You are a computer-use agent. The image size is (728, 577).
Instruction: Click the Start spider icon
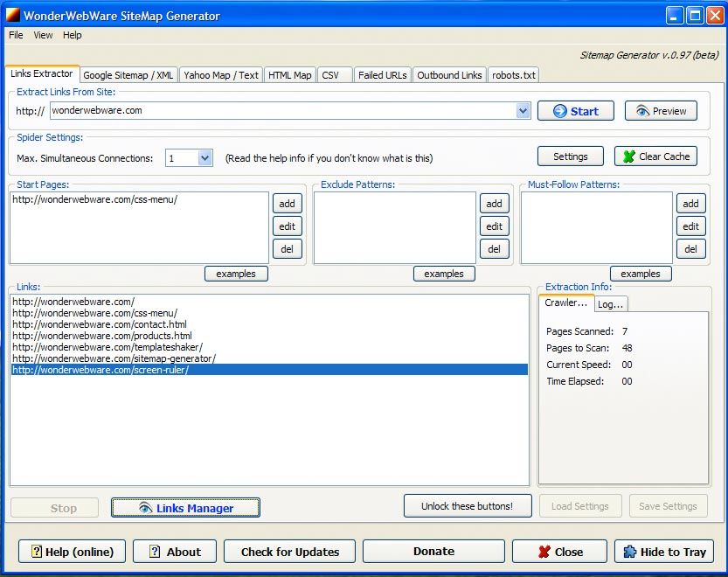tap(561, 110)
